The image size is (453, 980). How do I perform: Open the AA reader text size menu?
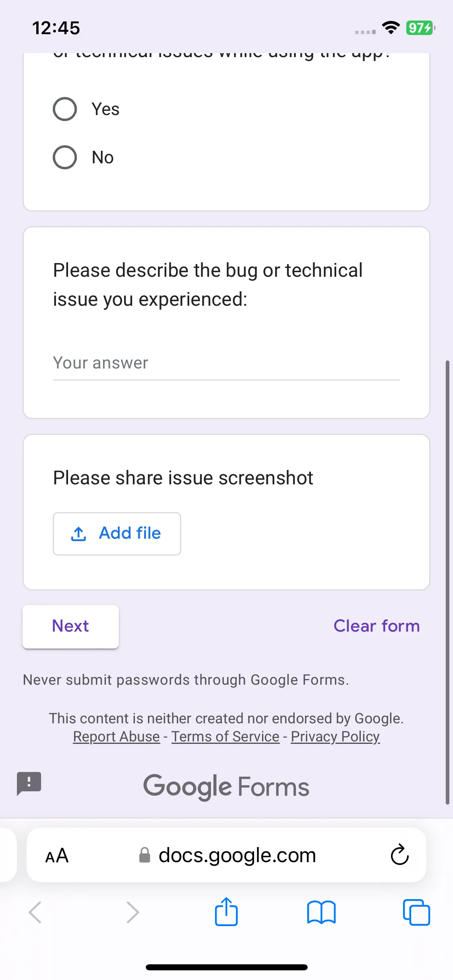tap(57, 856)
